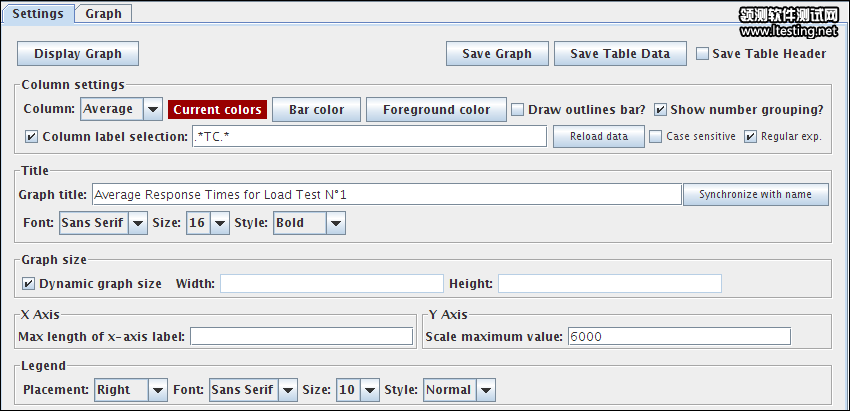Viewport: 850px width, 411px height.
Task: Click Max length of x-axis label field
Action: (301, 336)
